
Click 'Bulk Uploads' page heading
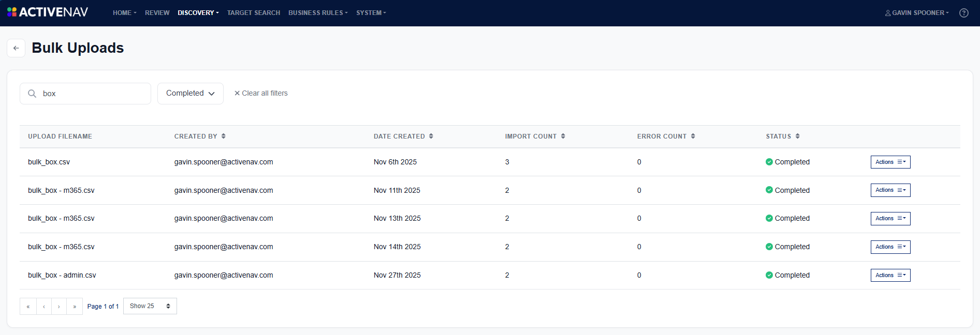click(78, 48)
